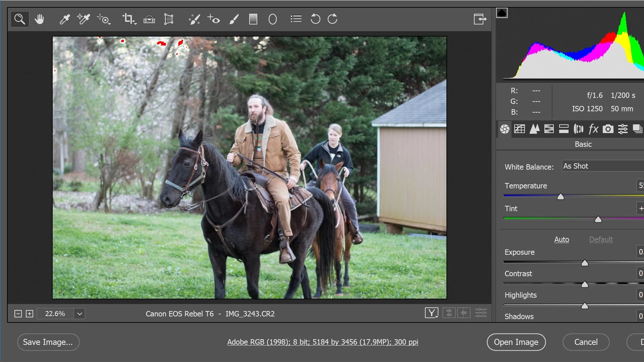Toggle before/after view with Y button
This screenshot has width=644, height=362.
tap(431, 313)
